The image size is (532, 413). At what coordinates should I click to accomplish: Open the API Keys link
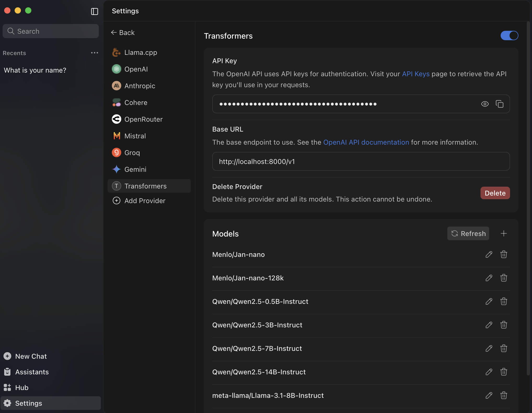click(x=415, y=74)
